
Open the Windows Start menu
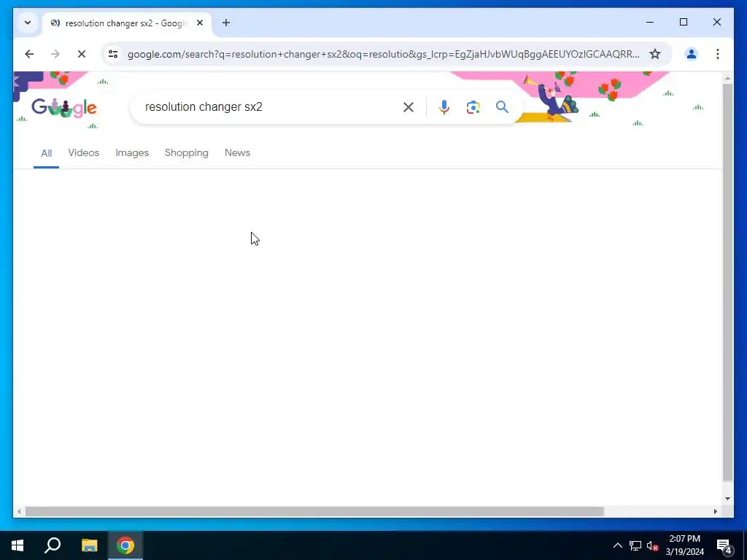(18, 545)
